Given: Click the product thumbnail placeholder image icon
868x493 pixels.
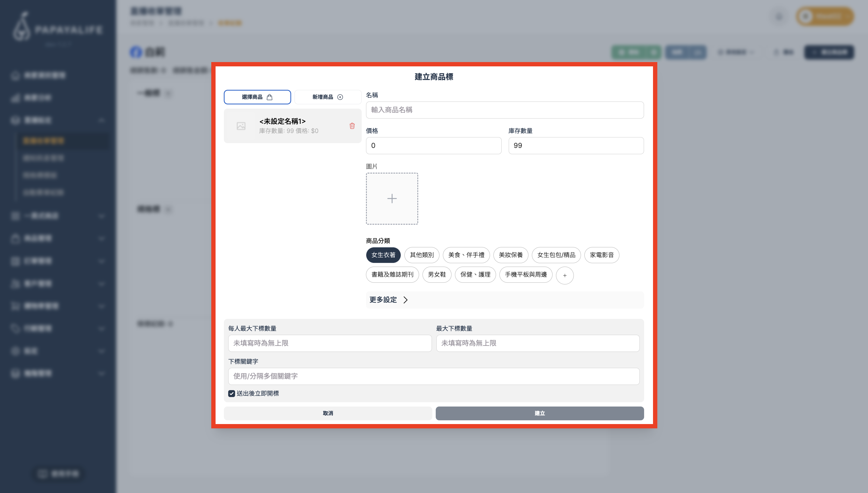Looking at the screenshot, I should 241,126.
